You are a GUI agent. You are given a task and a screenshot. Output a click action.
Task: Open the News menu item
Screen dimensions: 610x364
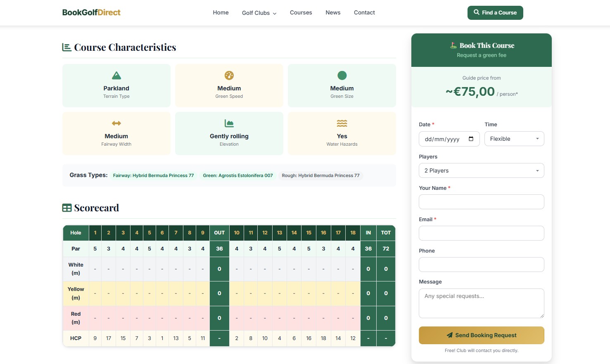(333, 12)
